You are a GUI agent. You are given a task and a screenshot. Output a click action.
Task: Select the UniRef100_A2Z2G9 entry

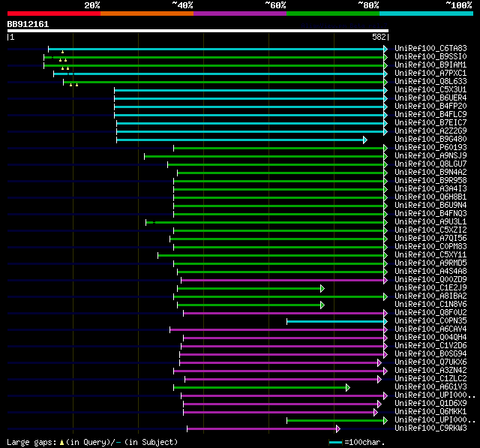coord(430,131)
